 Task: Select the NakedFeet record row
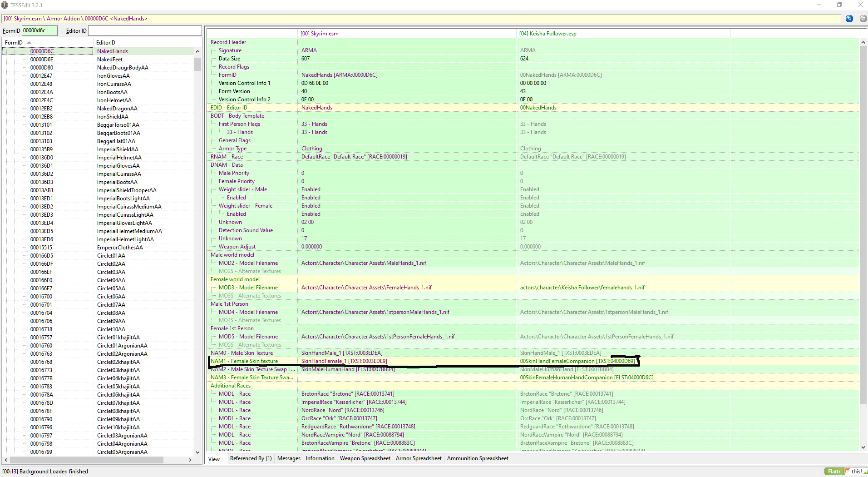click(x=98, y=60)
